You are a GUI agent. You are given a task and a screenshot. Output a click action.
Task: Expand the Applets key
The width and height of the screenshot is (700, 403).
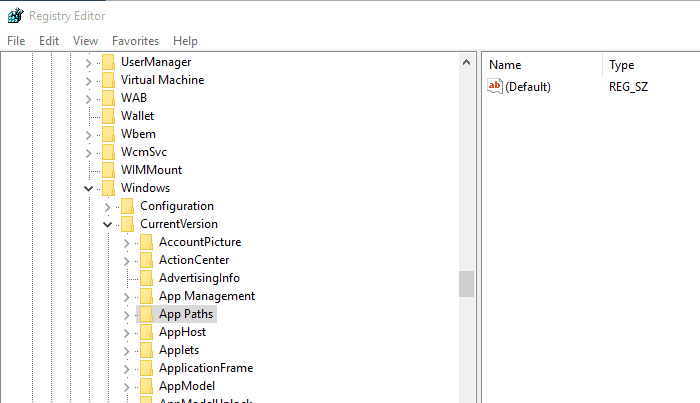[x=127, y=351]
